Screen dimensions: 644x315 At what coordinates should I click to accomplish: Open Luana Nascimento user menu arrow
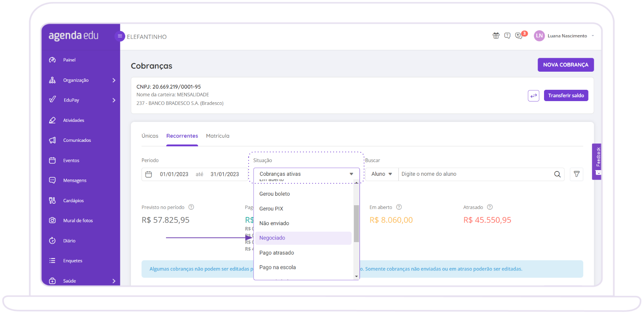coord(593,36)
